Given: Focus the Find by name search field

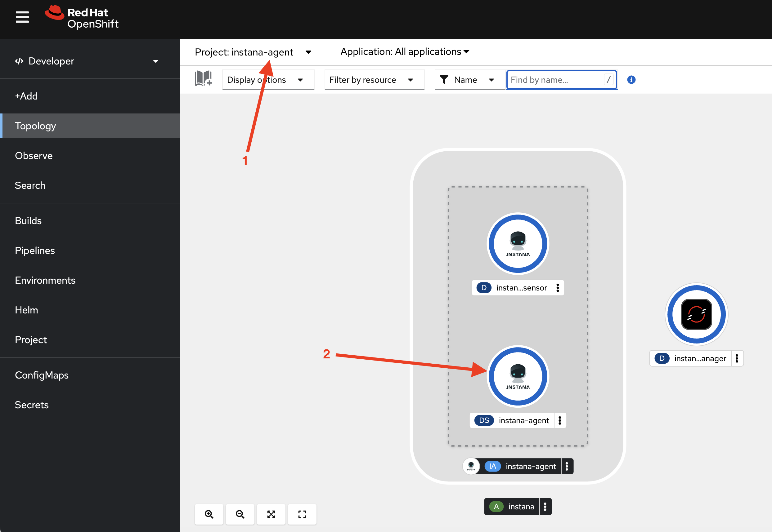Looking at the screenshot, I should click(562, 80).
